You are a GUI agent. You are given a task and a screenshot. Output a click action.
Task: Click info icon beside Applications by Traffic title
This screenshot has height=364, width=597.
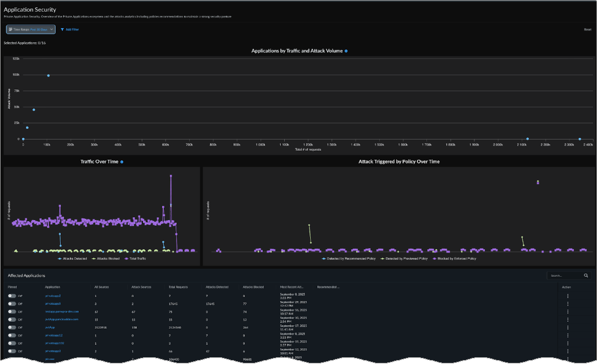click(346, 51)
